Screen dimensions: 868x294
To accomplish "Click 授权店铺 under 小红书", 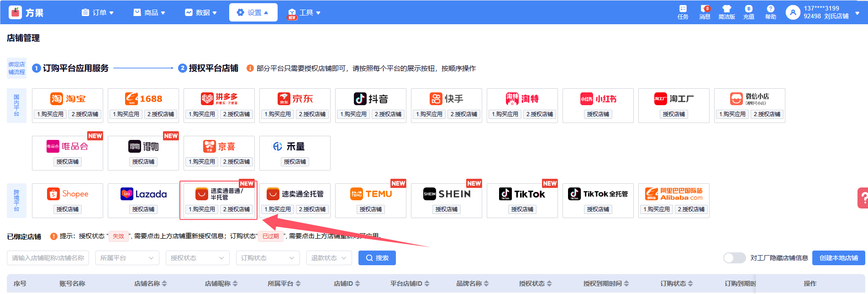I will [598, 114].
